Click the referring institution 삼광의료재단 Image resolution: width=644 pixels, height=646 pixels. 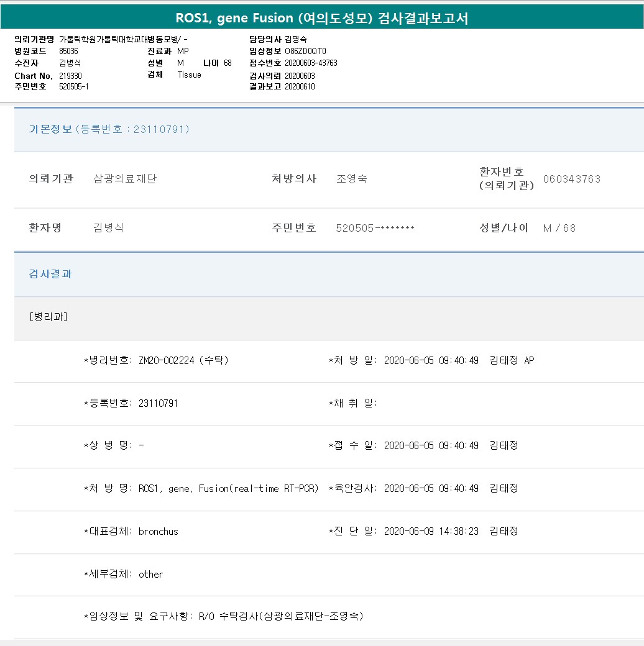(x=125, y=179)
